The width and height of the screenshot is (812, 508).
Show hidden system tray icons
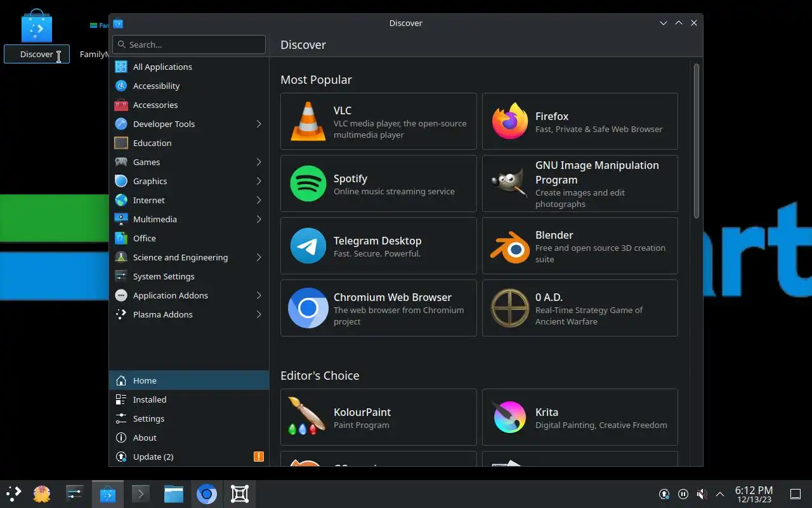pyautogui.click(x=720, y=494)
